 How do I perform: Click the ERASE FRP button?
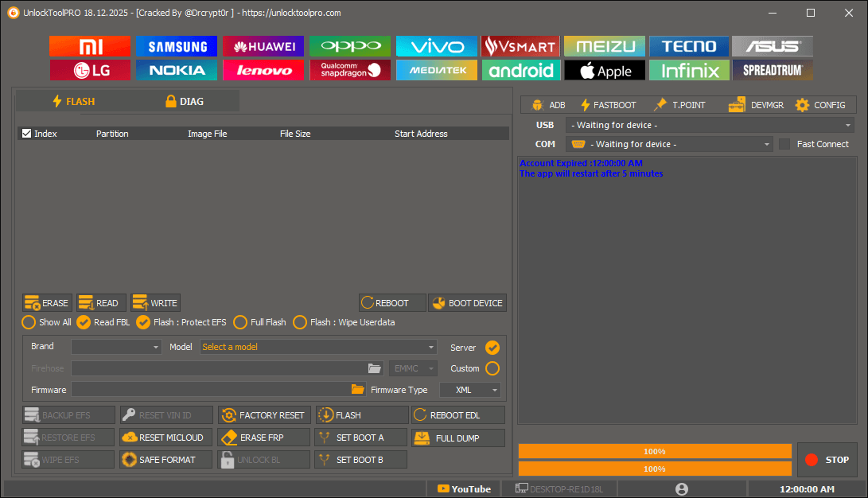point(263,437)
